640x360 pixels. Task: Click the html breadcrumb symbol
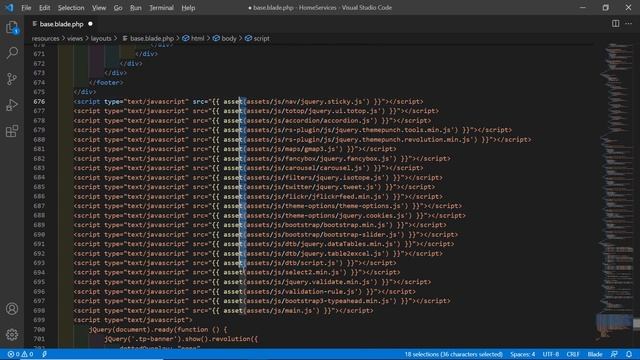193,38
